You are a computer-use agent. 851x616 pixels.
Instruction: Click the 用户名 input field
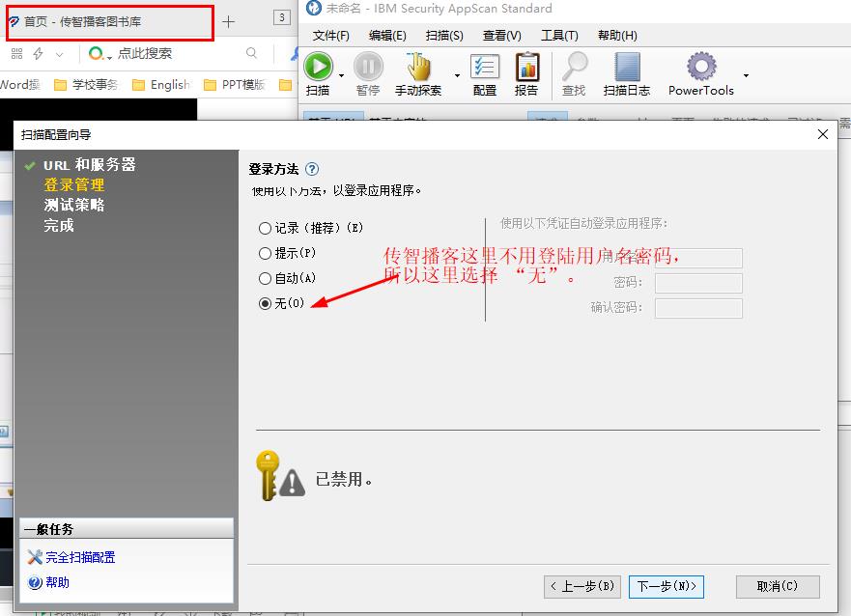tap(698, 258)
